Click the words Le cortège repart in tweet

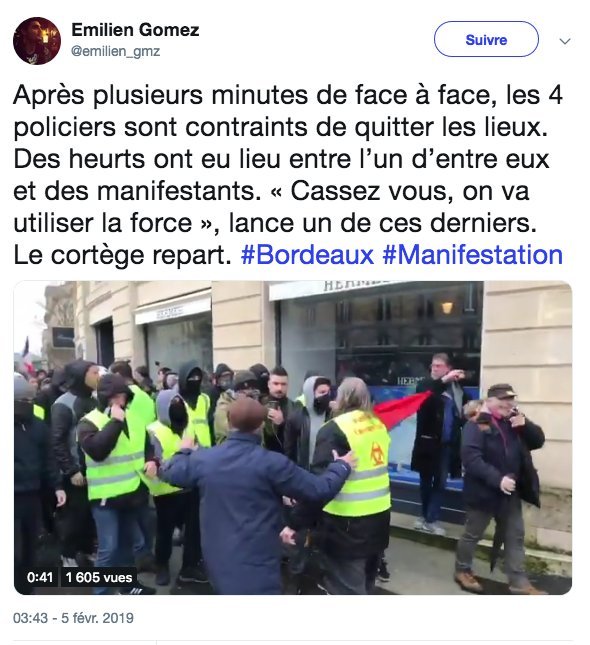point(123,255)
